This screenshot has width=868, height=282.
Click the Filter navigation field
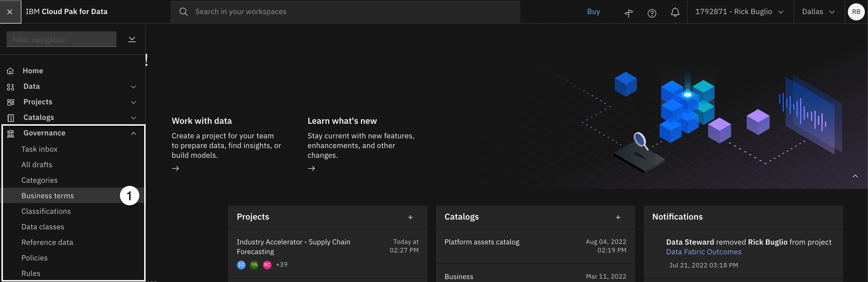pyautogui.click(x=61, y=40)
